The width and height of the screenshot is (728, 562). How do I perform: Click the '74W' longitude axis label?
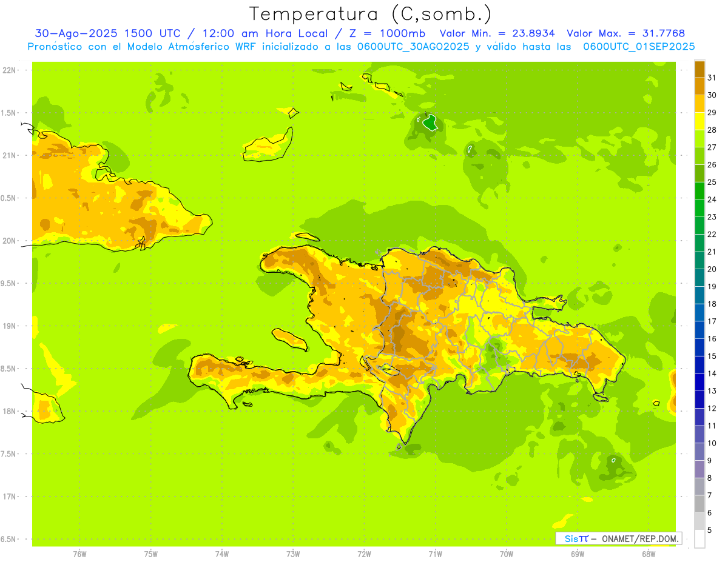(222, 554)
